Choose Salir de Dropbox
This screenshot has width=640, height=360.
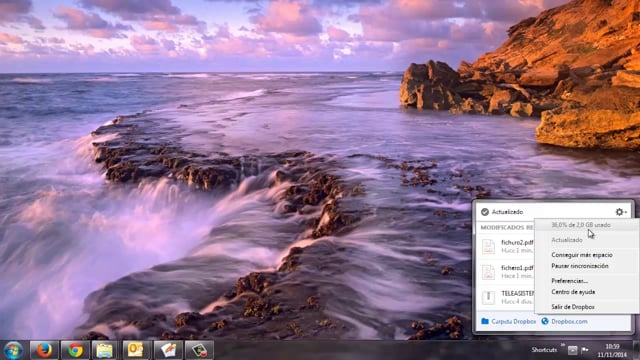point(573,307)
